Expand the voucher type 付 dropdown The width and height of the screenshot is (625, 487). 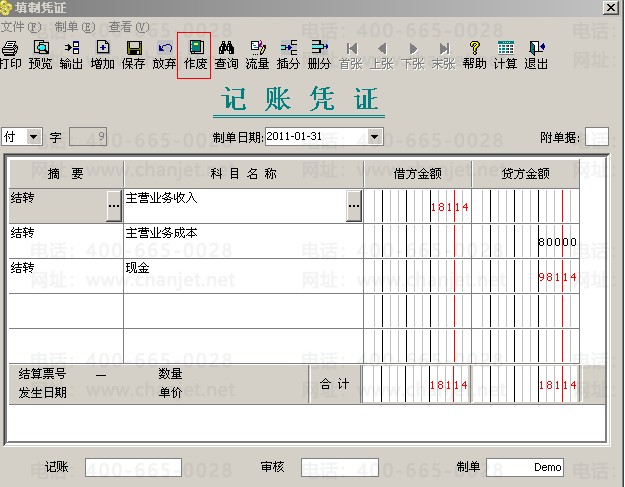[x=34, y=137]
